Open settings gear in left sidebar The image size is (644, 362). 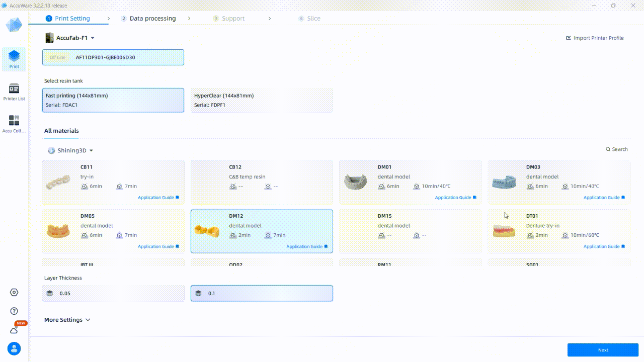[14, 293]
